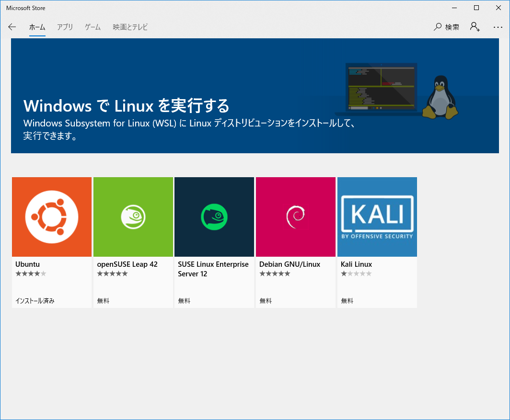Click the Debian GNU/Linux title
Screen dimensions: 510x420
[290, 264]
